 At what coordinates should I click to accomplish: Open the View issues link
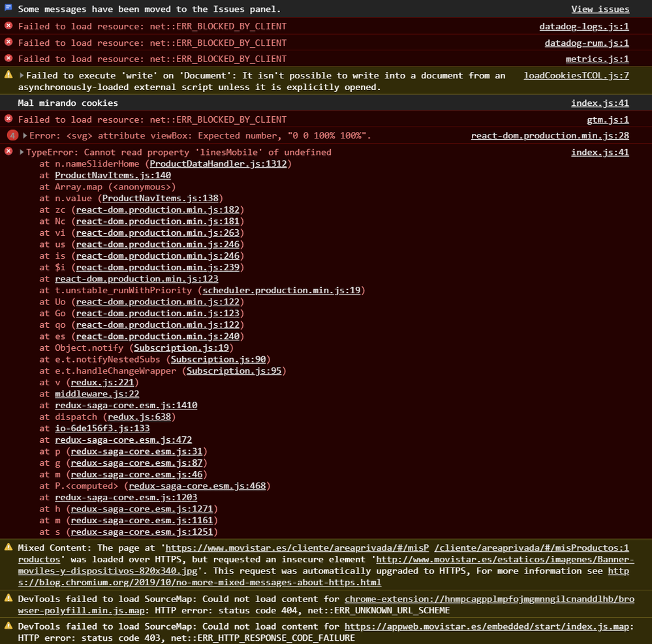(600, 9)
